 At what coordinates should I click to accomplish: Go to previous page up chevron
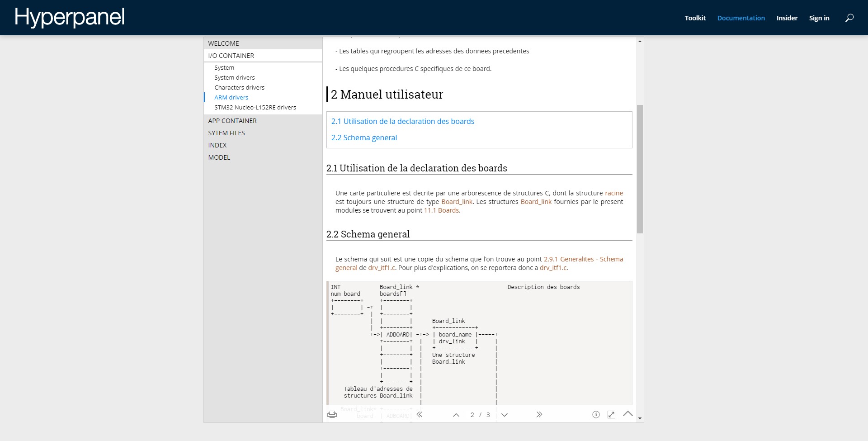(x=456, y=415)
